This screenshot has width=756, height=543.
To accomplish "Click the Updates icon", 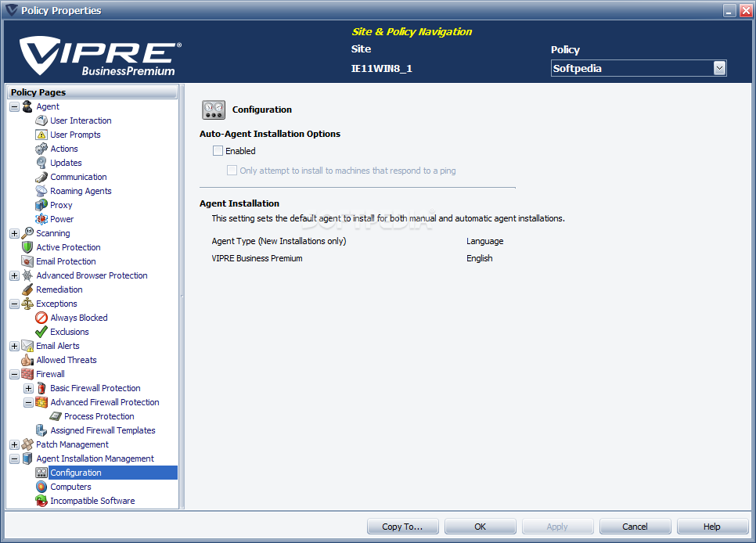I will [41, 163].
